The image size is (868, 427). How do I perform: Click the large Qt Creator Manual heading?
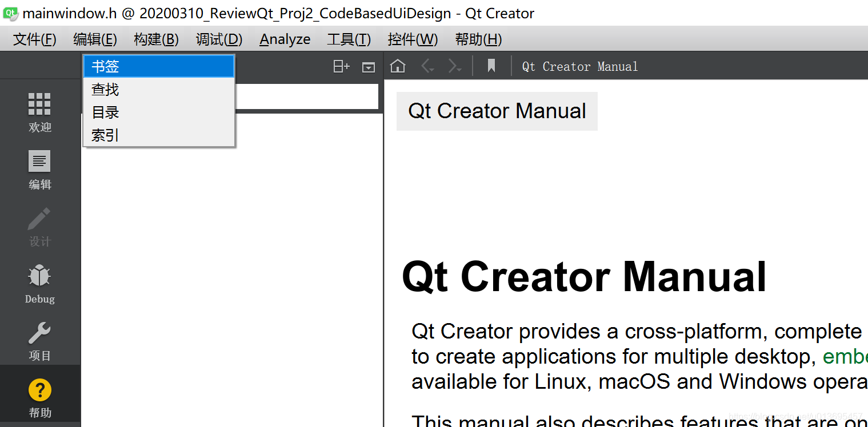point(584,277)
